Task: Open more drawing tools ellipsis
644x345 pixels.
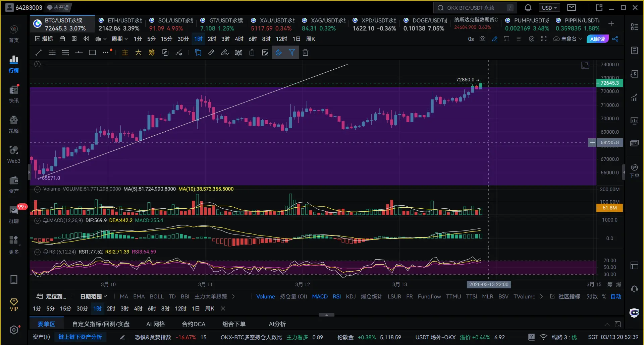Action: 106,52
